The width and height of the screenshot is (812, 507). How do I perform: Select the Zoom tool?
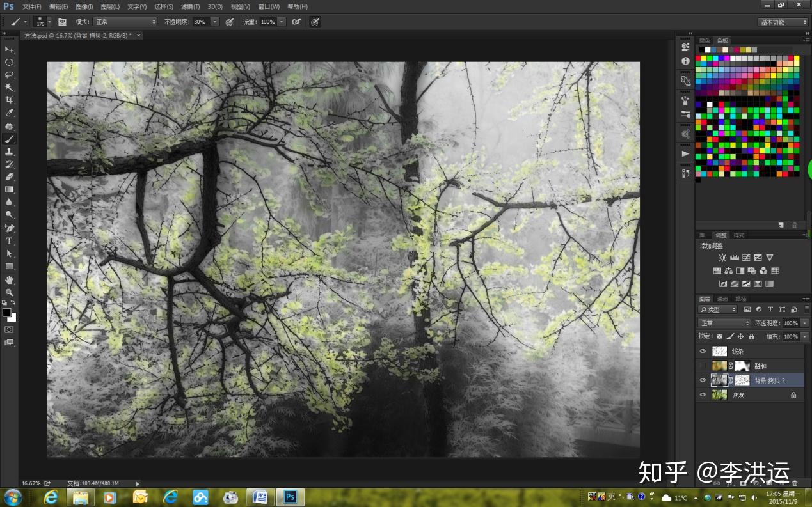(9, 293)
